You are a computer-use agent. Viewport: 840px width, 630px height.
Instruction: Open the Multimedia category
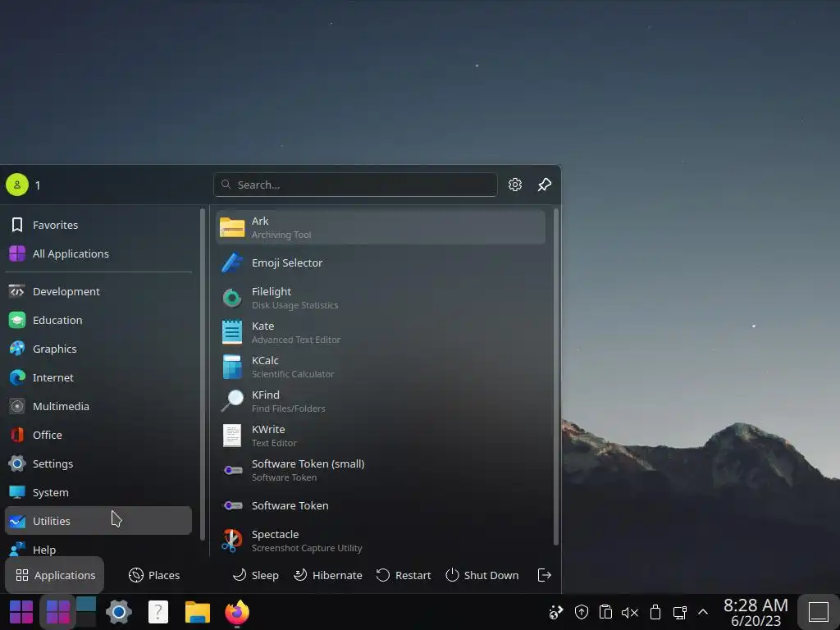tap(98, 406)
